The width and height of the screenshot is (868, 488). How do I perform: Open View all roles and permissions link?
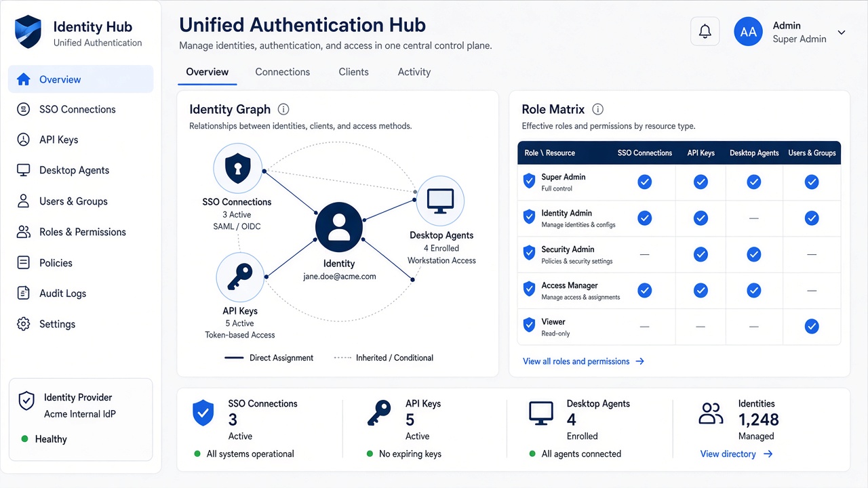click(x=583, y=361)
